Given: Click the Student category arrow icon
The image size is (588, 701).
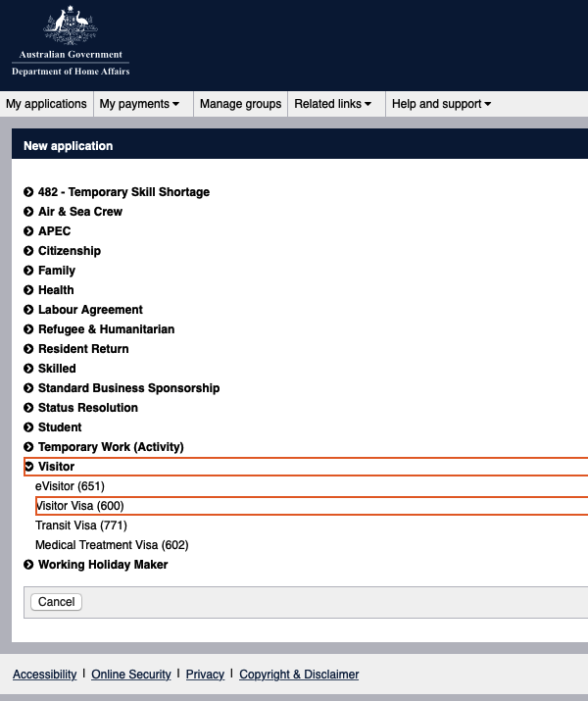Looking at the screenshot, I should [x=29, y=427].
